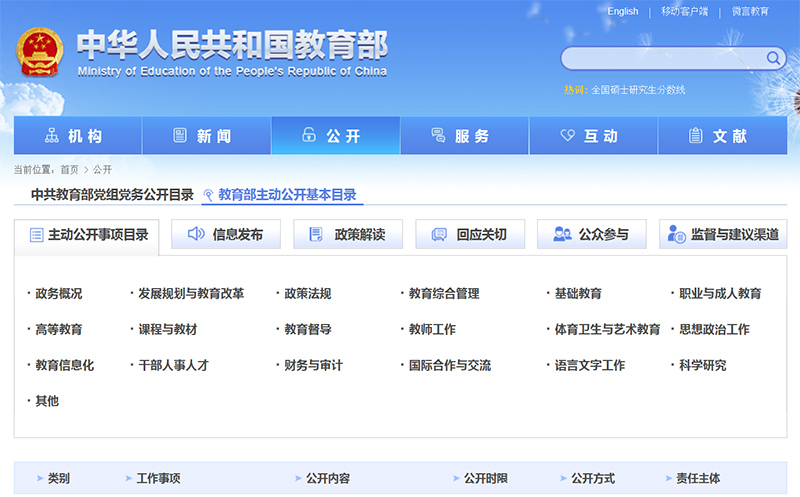Click hot keyword 全国硕士研究生分数线

(x=638, y=90)
